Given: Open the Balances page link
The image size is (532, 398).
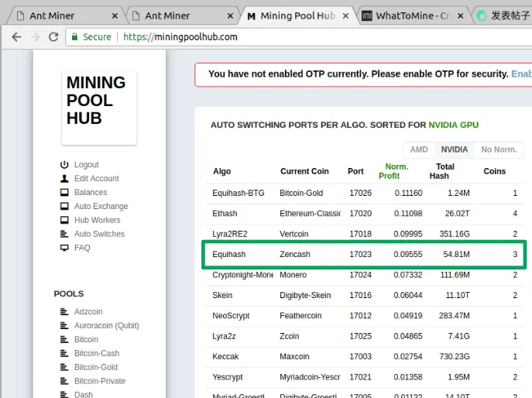Looking at the screenshot, I should (91, 192).
